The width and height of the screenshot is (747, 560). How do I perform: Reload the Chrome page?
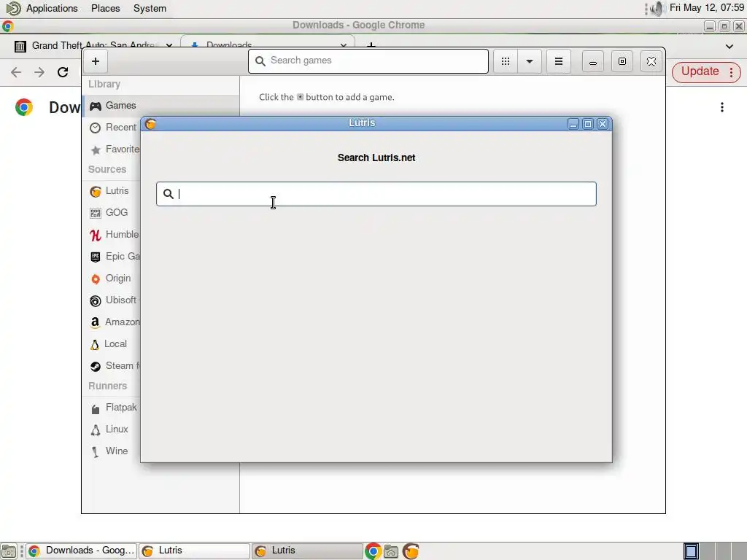(x=63, y=72)
